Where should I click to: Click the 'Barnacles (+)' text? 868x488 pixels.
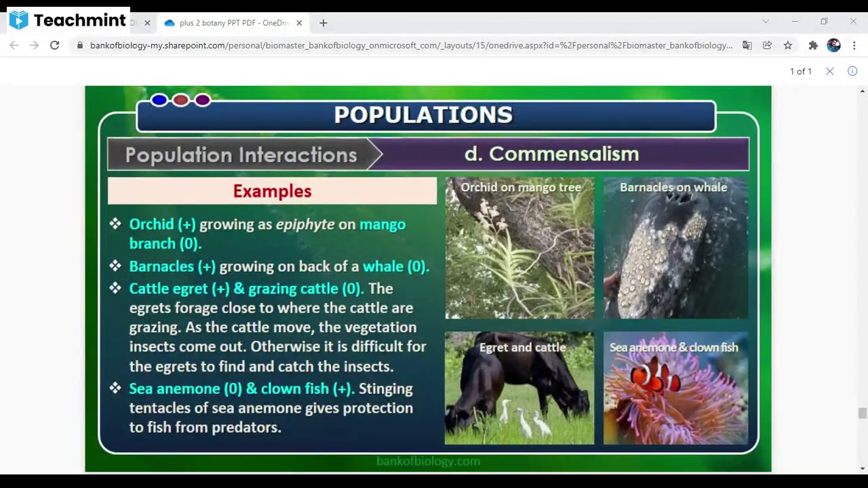tap(172, 266)
